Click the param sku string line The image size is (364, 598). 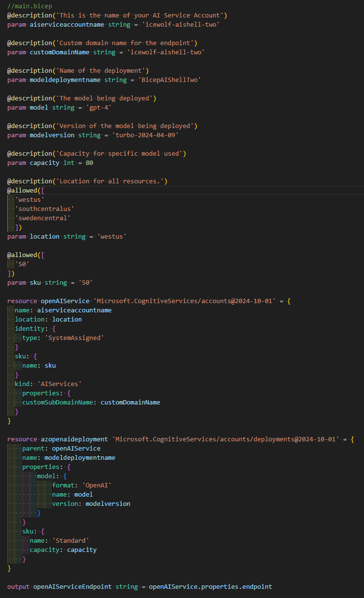coord(50,282)
